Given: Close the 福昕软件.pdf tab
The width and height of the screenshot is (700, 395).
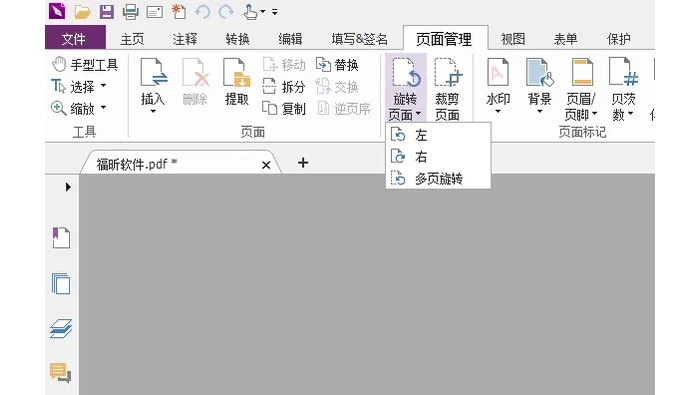Looking at the screenshot, I should click(266, 165).
